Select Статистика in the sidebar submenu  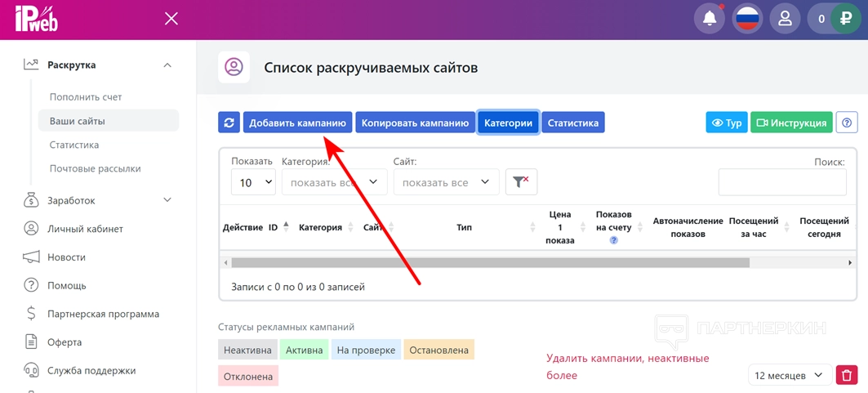[74, 145]
